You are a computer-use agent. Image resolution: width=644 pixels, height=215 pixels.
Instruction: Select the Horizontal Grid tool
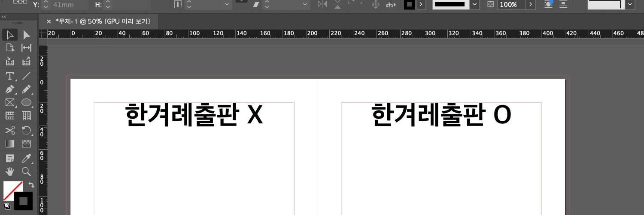click(10, 115)
